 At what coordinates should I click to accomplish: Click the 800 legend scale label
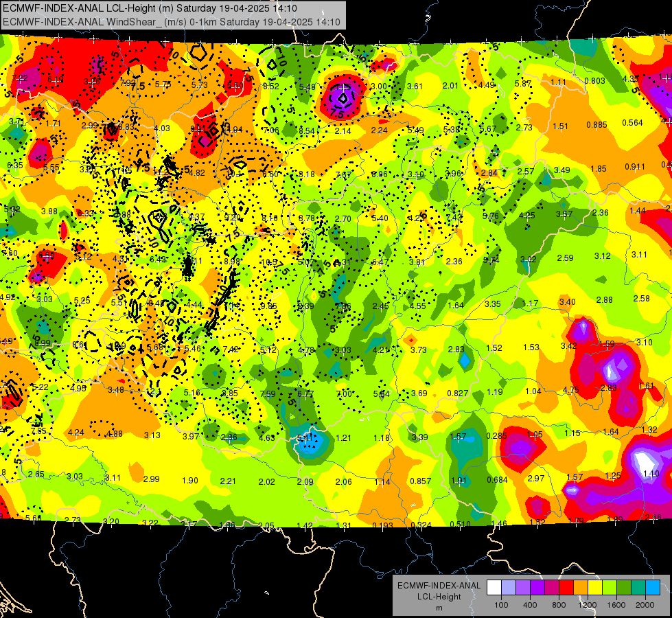coord(559,605)
